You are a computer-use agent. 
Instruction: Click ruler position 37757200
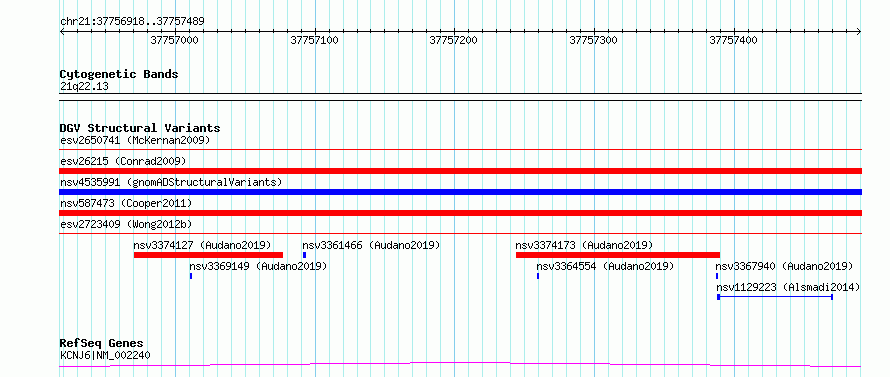point(454,40)
